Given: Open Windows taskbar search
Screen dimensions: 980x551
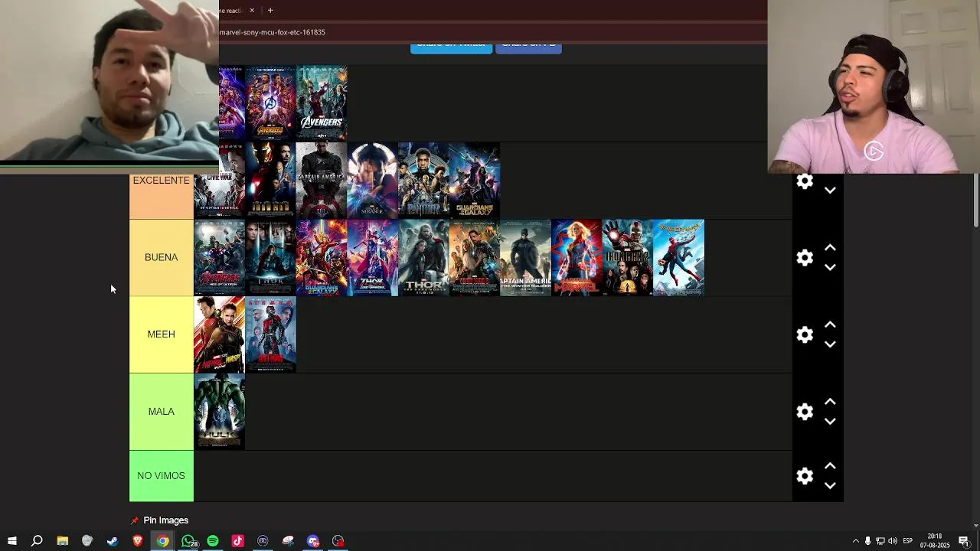Looking at the screenshot, I should (37, 541).
